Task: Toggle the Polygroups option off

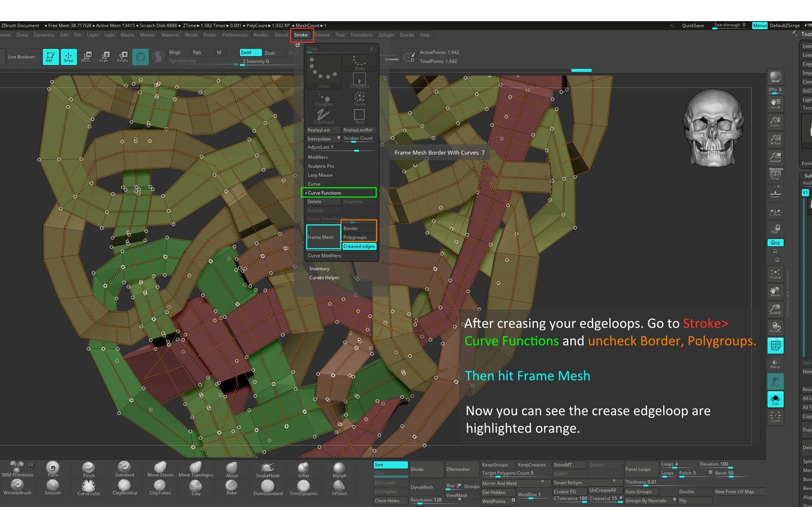Action: pyautogui.click(x=359, y=237)
